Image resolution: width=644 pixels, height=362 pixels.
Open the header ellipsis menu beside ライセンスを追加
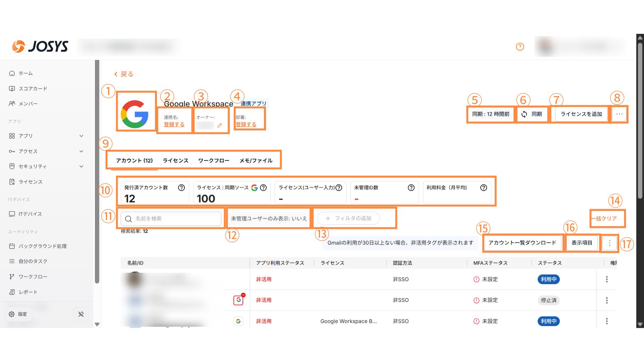[619, 114]
